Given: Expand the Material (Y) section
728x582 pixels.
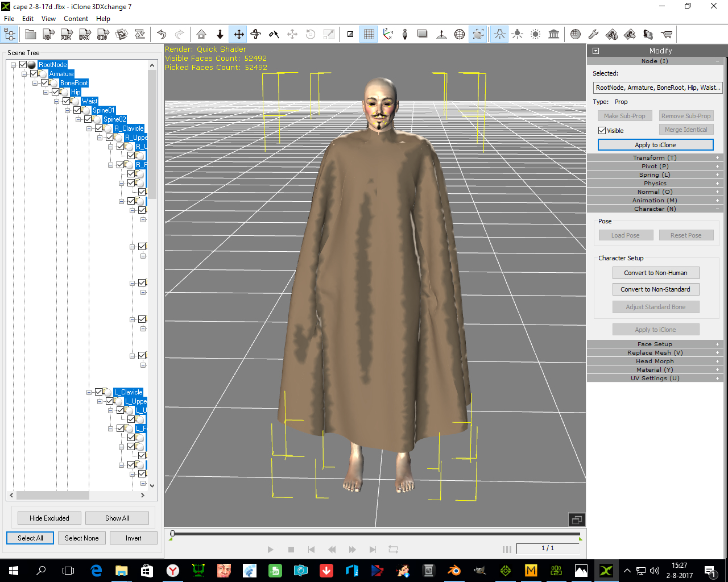Looking at the screenshot, I should tap(655, 369).
